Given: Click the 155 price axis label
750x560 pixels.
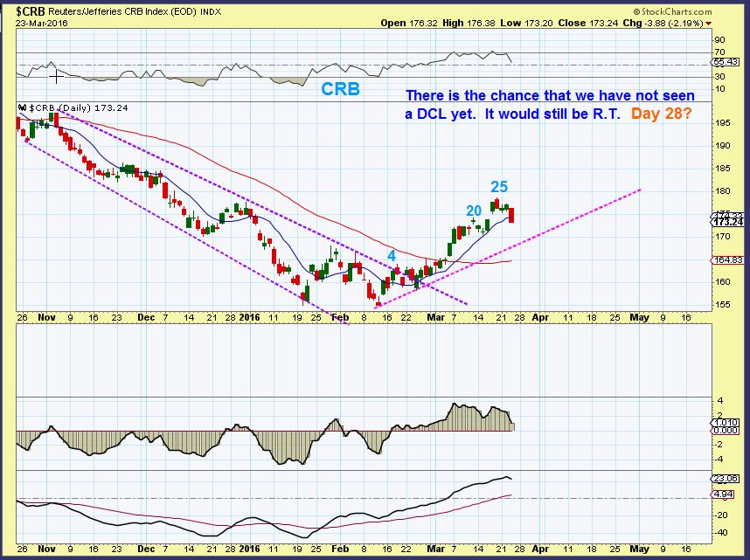Looking at the screenshot, I should coord(723,305).
